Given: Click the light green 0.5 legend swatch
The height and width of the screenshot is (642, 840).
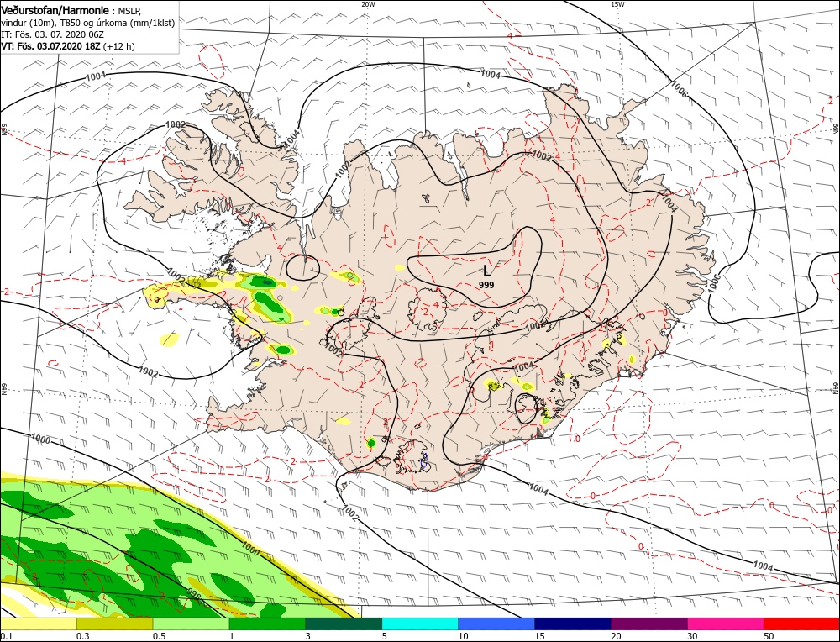Looking at the screenshot, I should coord(191,624).
